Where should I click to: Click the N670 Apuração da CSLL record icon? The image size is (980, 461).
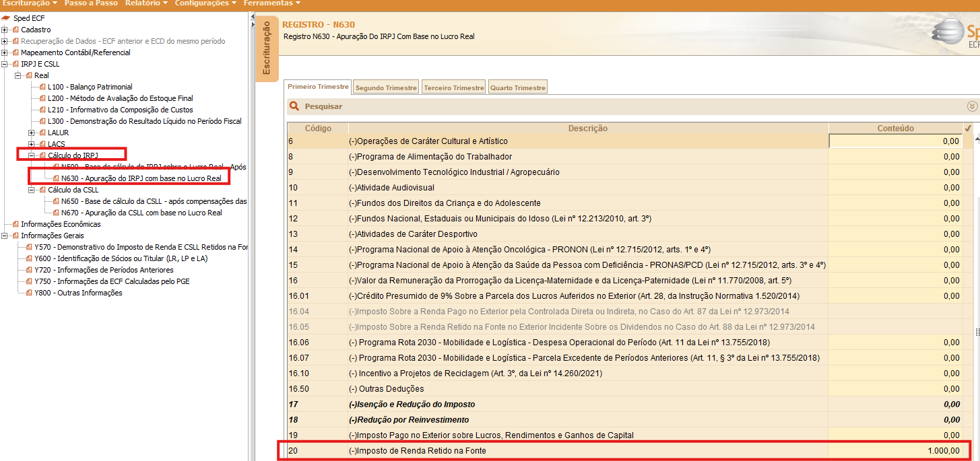56,213
